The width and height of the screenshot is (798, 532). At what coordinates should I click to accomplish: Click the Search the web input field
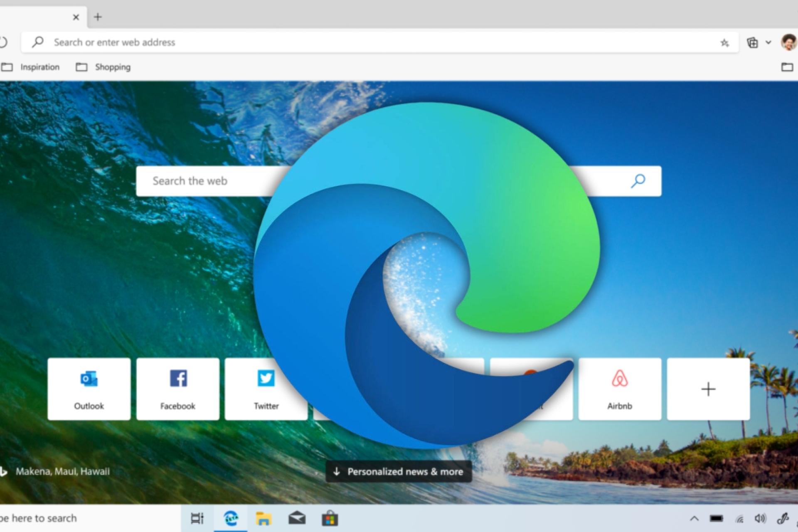(x=208, y=181)
